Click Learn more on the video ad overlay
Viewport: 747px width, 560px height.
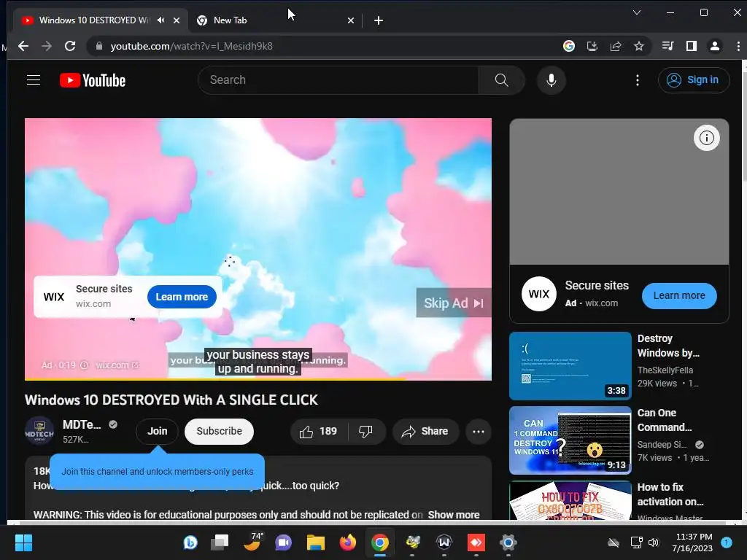coord(182,297)
